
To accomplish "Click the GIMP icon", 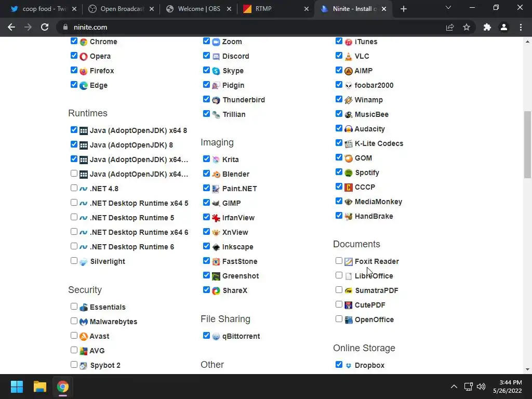I will click(x=216, y=203).
